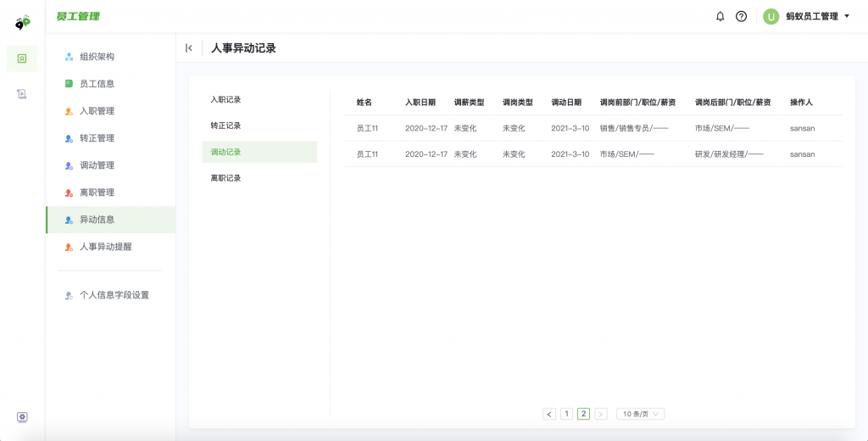The width and height of the screenshot is (868, 441).
Task: Switch to the 离职记录 tab
Action: click(x=225, y=178)
